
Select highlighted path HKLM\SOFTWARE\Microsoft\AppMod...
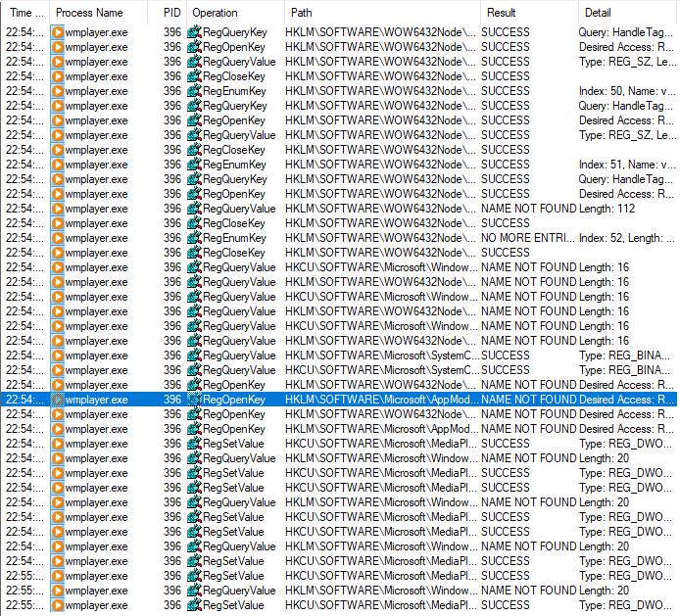[x=381, y=400]
